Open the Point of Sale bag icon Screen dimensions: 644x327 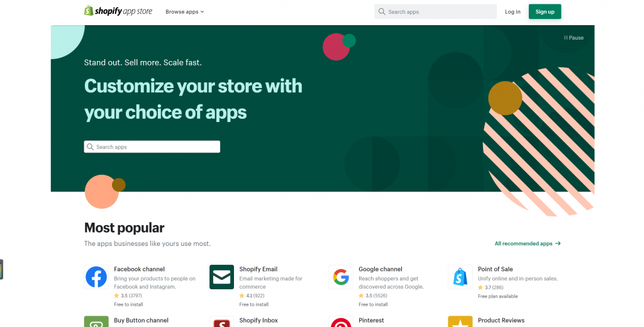[x=460, y=277]
